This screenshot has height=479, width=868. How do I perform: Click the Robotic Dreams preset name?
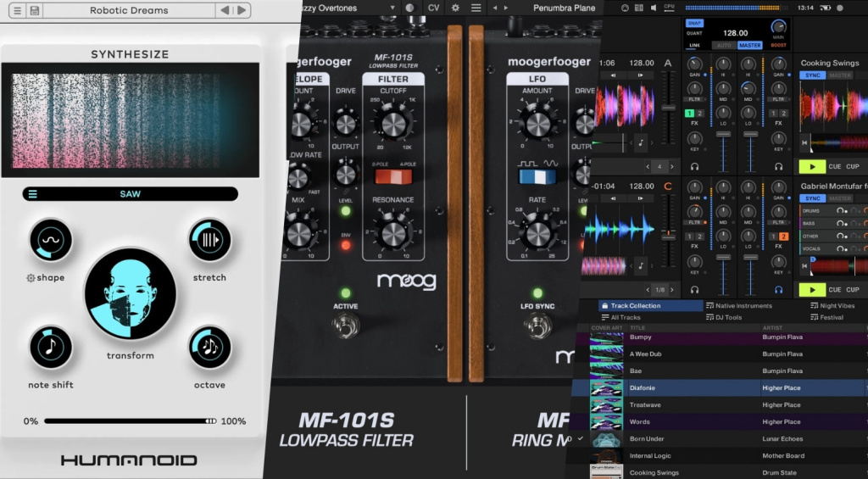[129, 10]
